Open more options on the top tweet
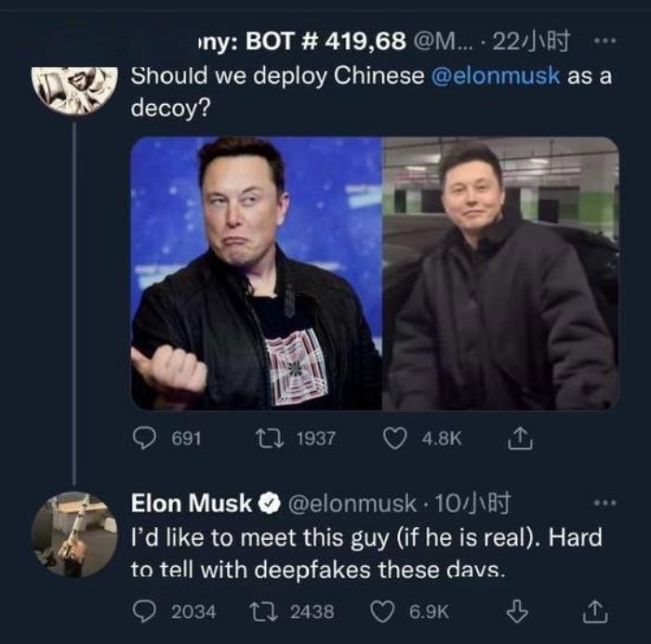Image resolution: width=651 pixels, height=644 pixels. pyautogui.click(x=604, y=42)
